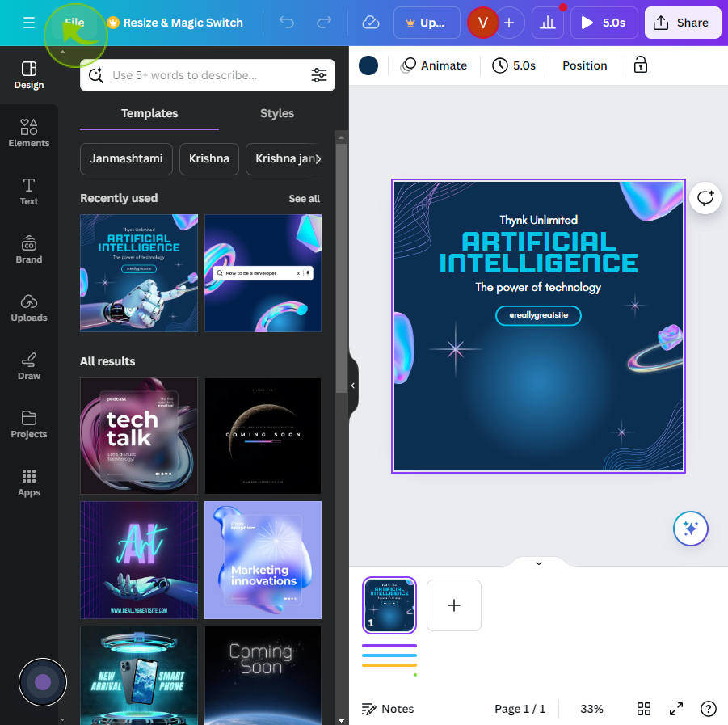Add a comment with speech bubble icon
This screenshot has width=728, height=725.
[x=705, y=198]
